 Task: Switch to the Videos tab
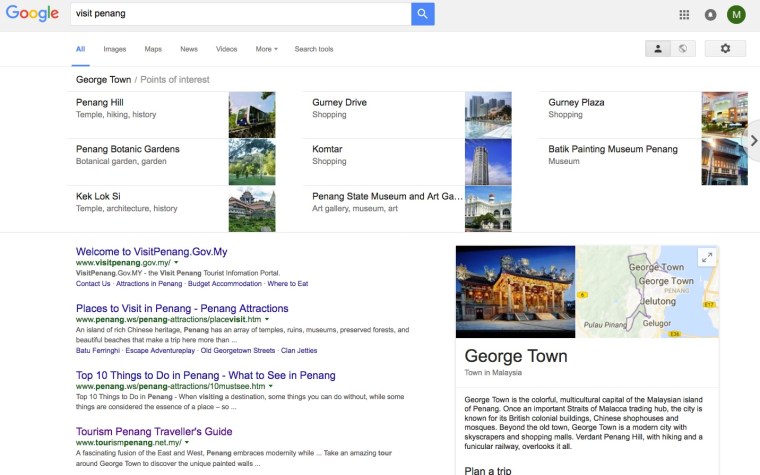[226, 49]
